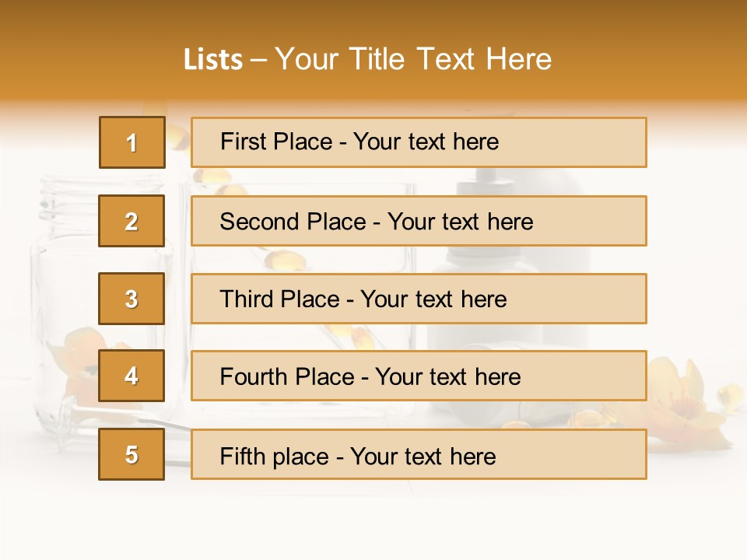Screen dimensions: 747x560
Task: Click the "First Place - Your text here" bar
Action: (419, 142)
